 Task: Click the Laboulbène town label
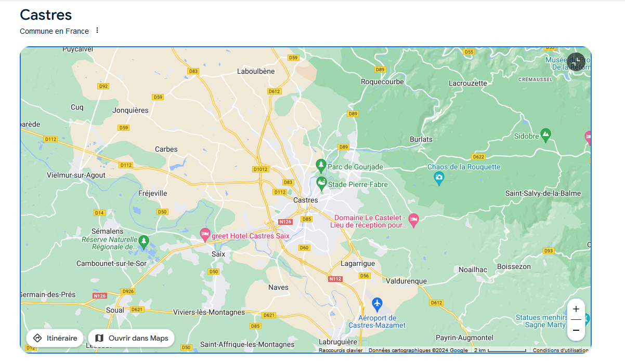click(256, 71)
